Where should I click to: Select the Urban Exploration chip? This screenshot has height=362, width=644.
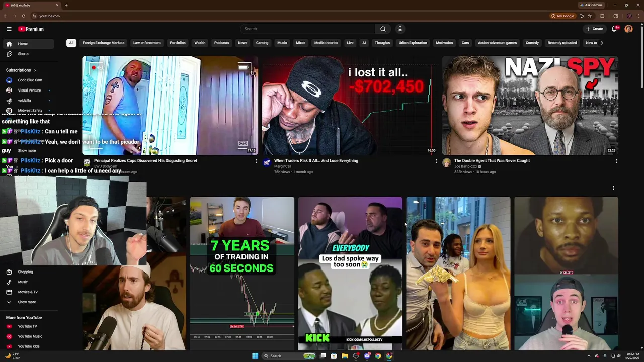pos(413,43)
